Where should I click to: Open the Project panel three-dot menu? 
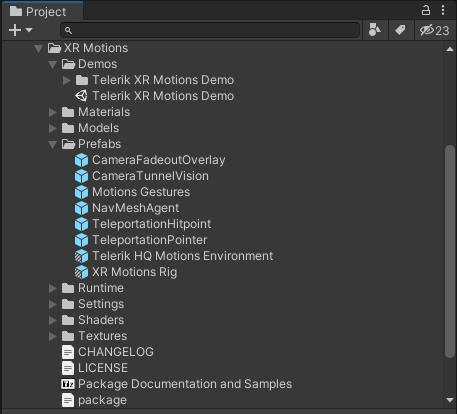coord(443,10)
